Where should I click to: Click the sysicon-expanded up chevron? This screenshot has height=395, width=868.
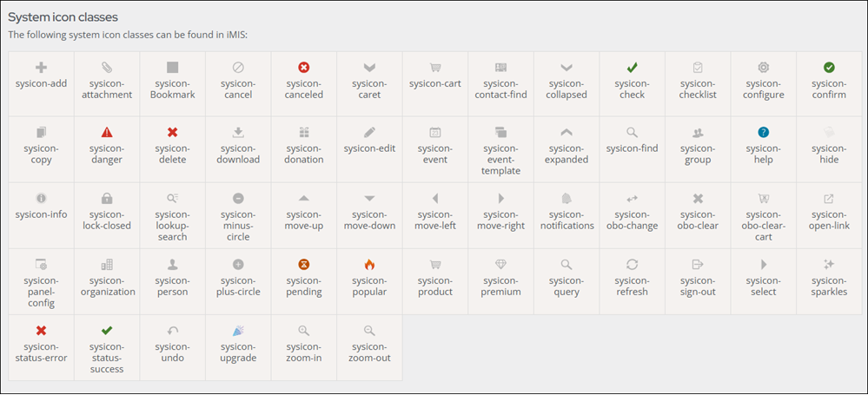567,133
